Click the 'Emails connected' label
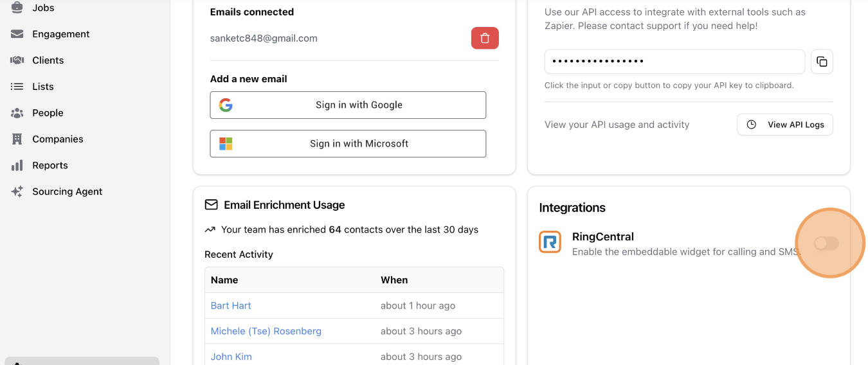This screenshot has width=868, height=365. click(252, 12)
